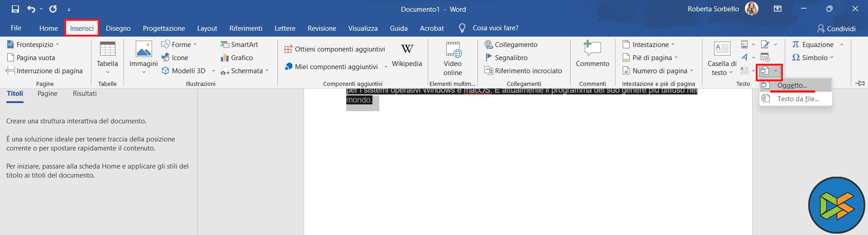Click Miei componenti aggiuntivi
This screenshot has height=235, width=868.
pyautogui.click(x=331, y=66)
